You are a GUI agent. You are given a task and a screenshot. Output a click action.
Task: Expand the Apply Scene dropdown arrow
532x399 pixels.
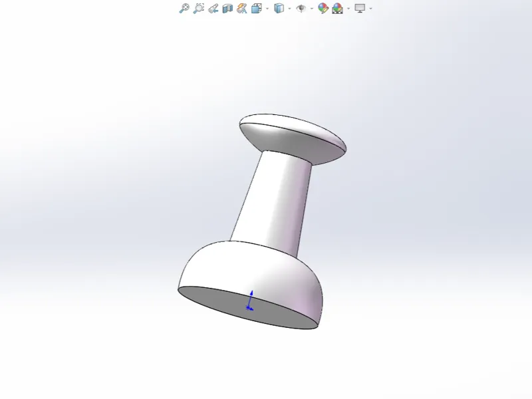(x=348, y=9)
